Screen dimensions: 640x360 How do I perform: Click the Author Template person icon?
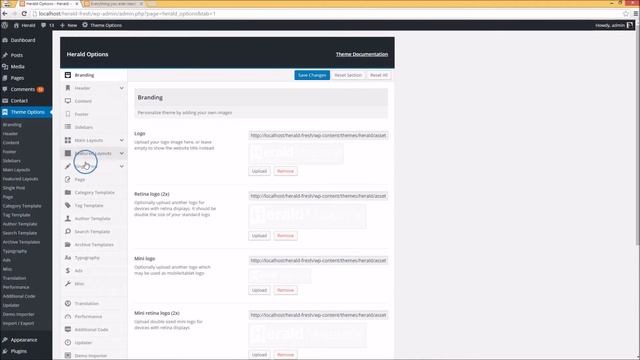68,218
